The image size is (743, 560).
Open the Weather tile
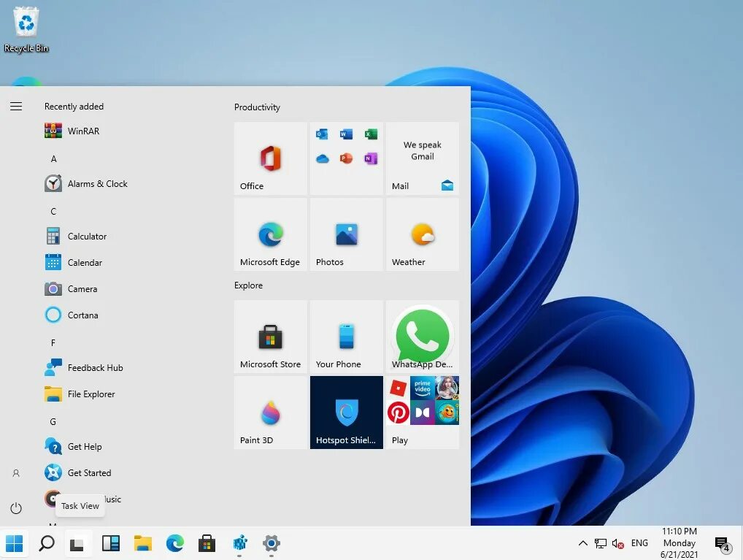coord(422,234)
